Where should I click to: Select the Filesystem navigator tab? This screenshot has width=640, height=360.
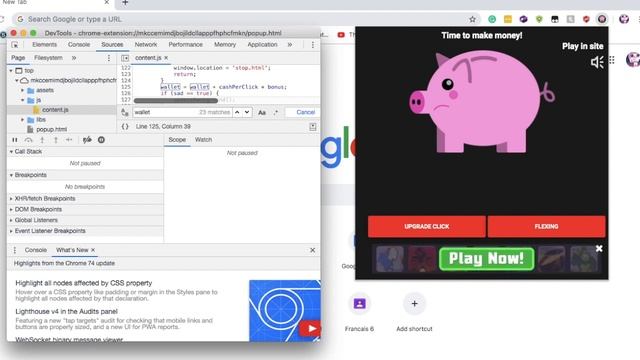pos(49,58)
